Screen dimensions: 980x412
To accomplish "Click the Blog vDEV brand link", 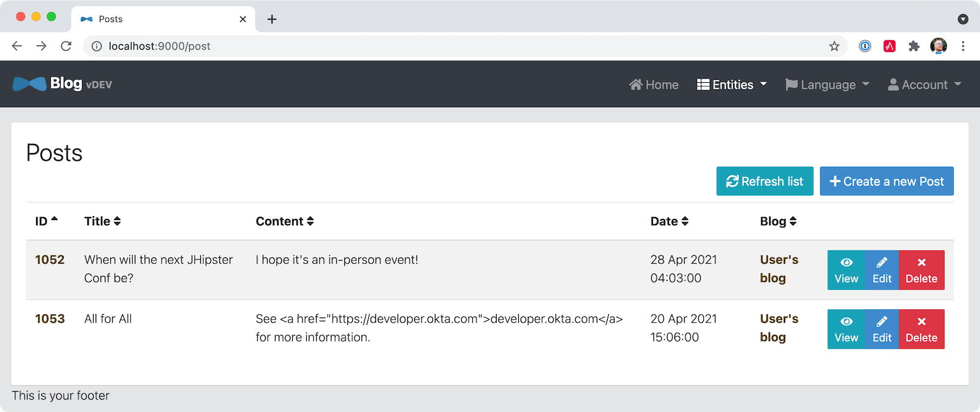I will (x=62, y=84).
